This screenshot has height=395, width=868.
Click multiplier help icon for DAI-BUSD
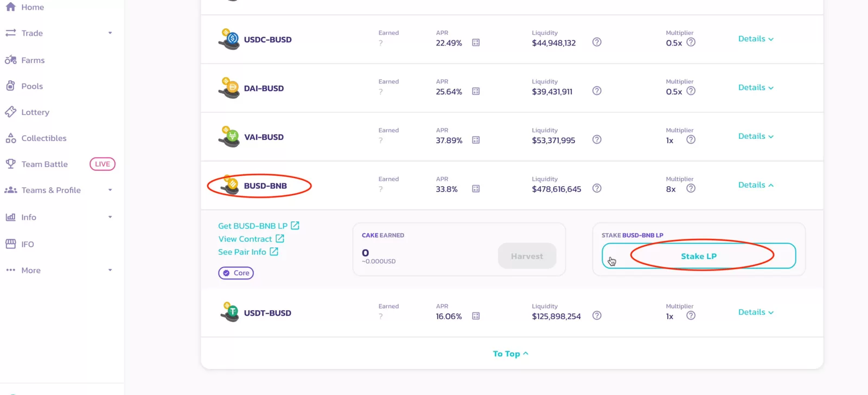point(691,91)
